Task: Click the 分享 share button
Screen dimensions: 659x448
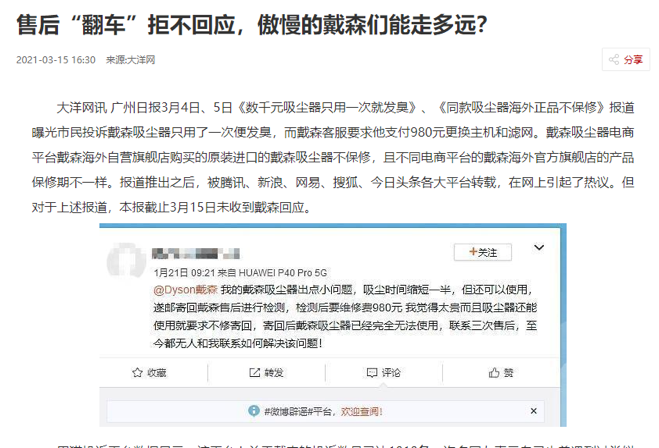Action: 626,60
